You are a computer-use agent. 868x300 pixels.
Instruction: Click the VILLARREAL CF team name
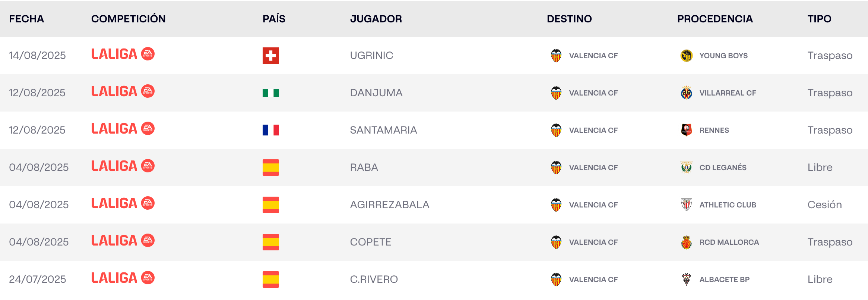[728, 93]
